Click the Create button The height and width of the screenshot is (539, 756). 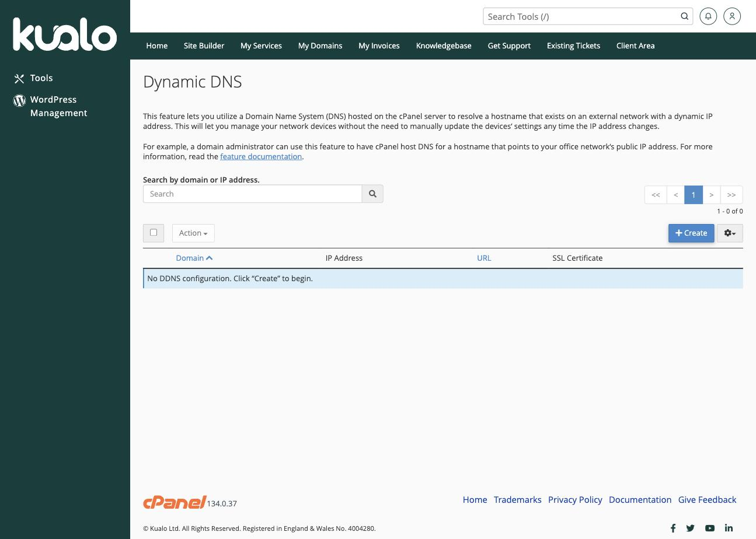pos(691,233)
